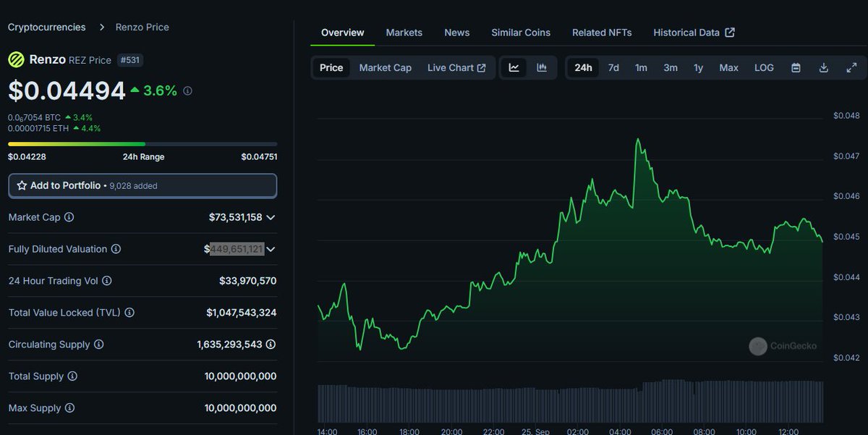Click the #531 rank badge
Viewport: 868px width, 435px height.
130,60
